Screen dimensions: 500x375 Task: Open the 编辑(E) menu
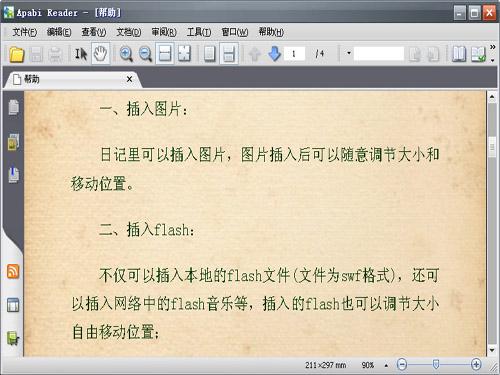point(59,32)
